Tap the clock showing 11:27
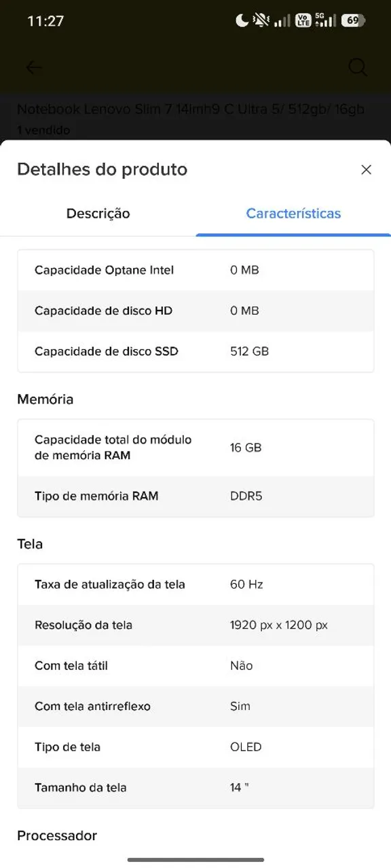 [45, 21]
